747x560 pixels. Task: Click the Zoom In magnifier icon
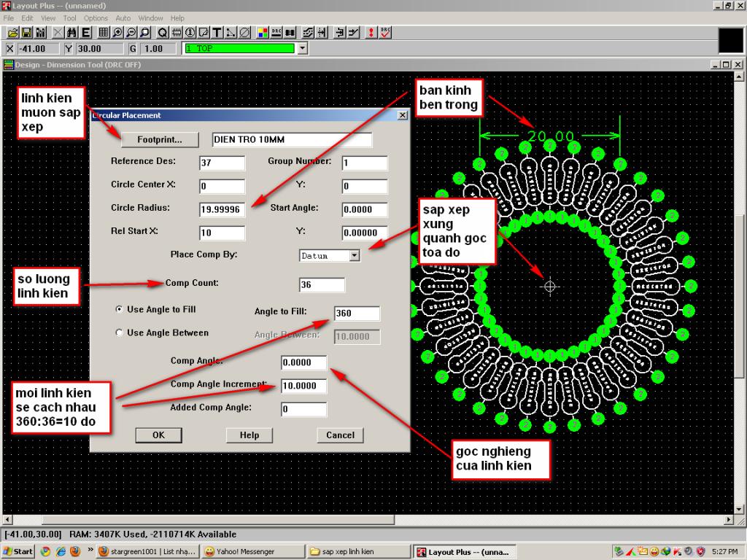pos(117,33)
